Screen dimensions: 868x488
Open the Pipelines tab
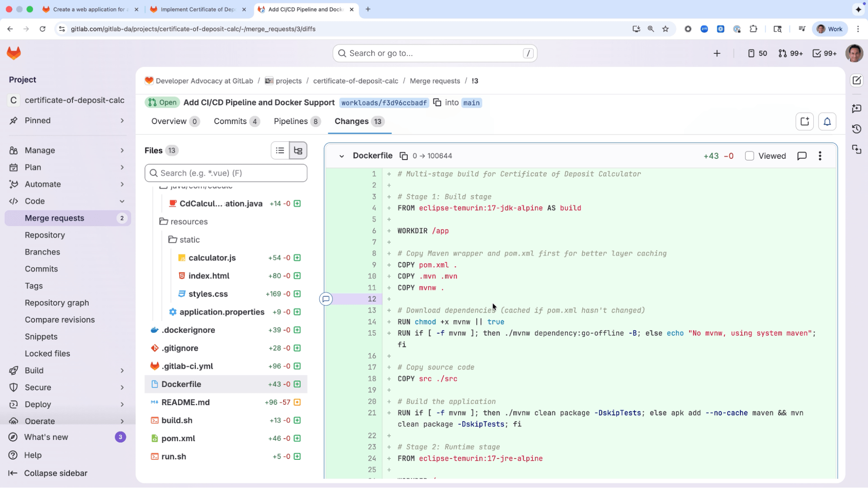(290, 121)
